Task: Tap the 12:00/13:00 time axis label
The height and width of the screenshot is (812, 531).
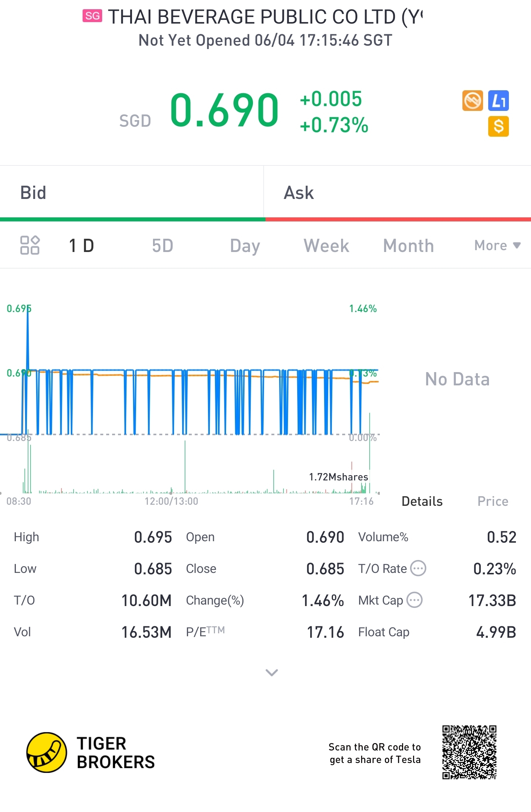Action: pyautogui.click(x=171, y=501)
